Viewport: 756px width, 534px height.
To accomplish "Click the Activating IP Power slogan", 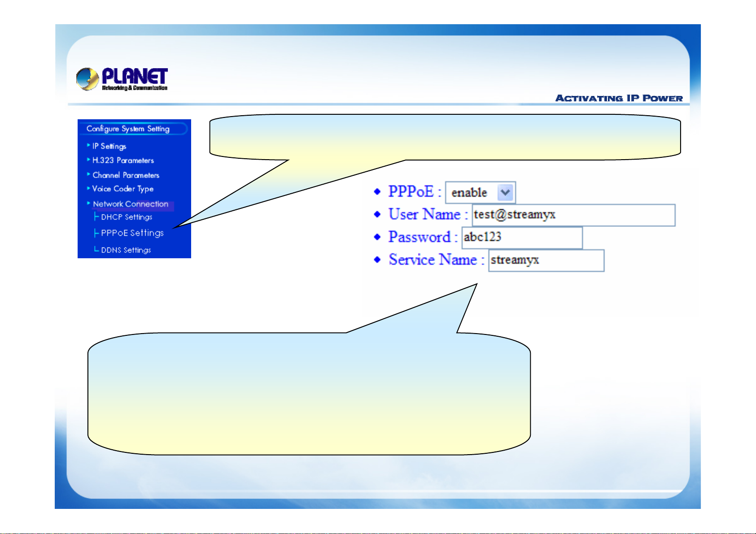I will [x=619, y=98].
